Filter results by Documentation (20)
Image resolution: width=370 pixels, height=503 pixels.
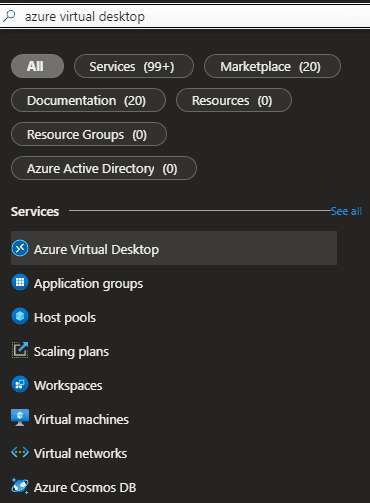88,100
